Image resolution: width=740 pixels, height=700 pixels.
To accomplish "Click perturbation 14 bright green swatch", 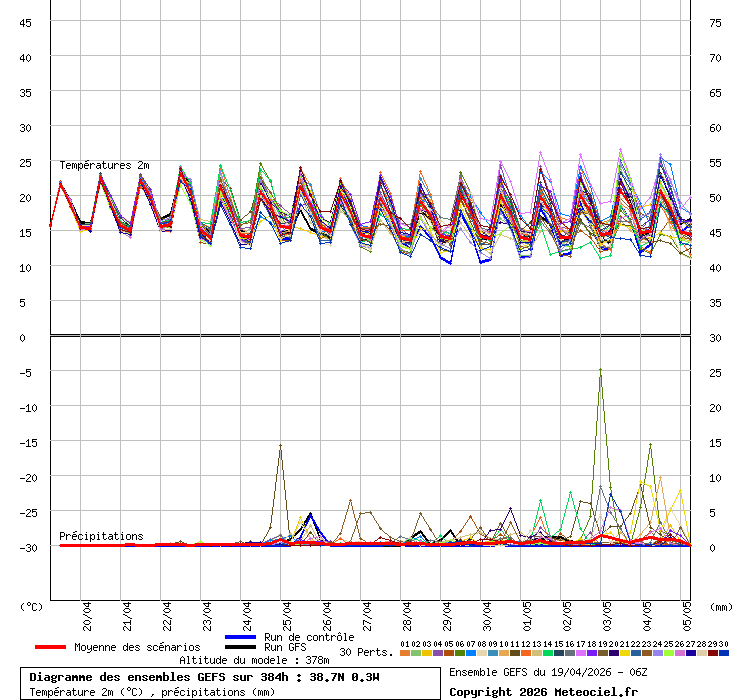I will (x=548, y=653).
